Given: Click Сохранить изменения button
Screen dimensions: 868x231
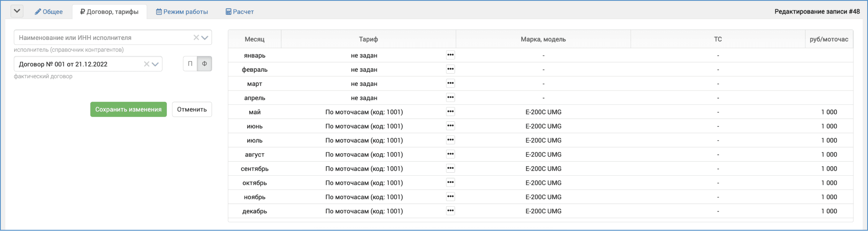Looking at the screenshot, I should point(128,109).
